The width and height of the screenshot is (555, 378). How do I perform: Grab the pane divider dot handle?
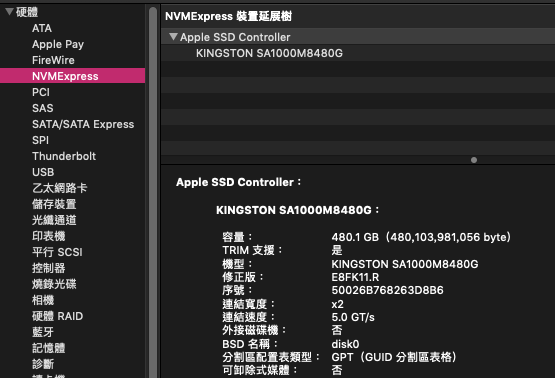point(474,160)
